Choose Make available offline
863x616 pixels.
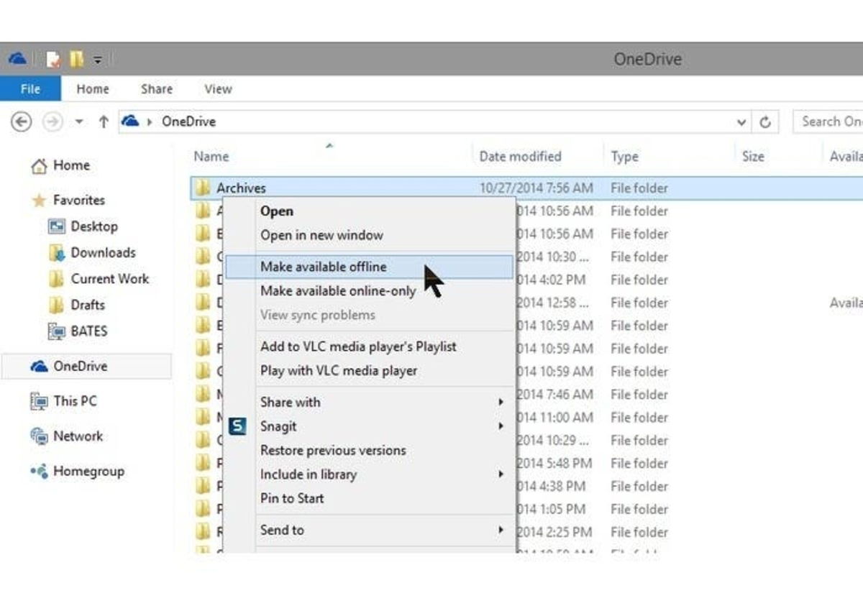click(370, 267)
